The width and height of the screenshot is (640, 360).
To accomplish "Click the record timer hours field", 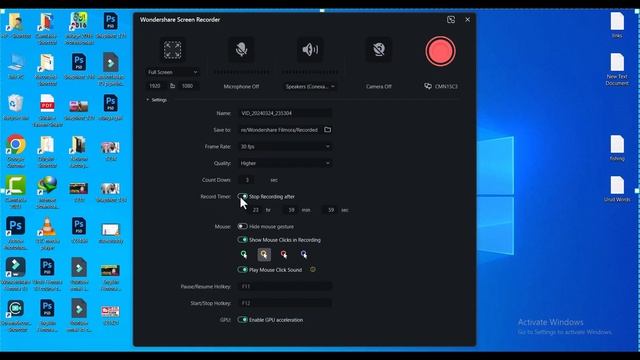I will click(x=256, y=210).
